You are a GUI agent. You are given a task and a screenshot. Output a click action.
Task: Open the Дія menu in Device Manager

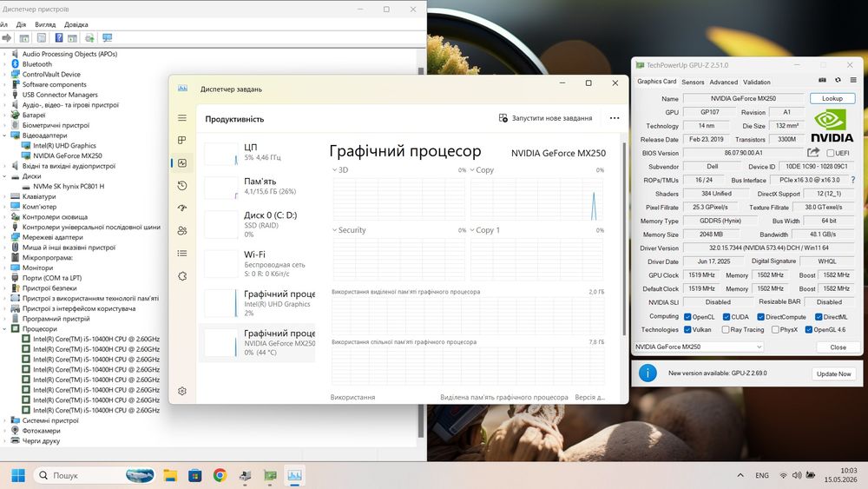21,24
